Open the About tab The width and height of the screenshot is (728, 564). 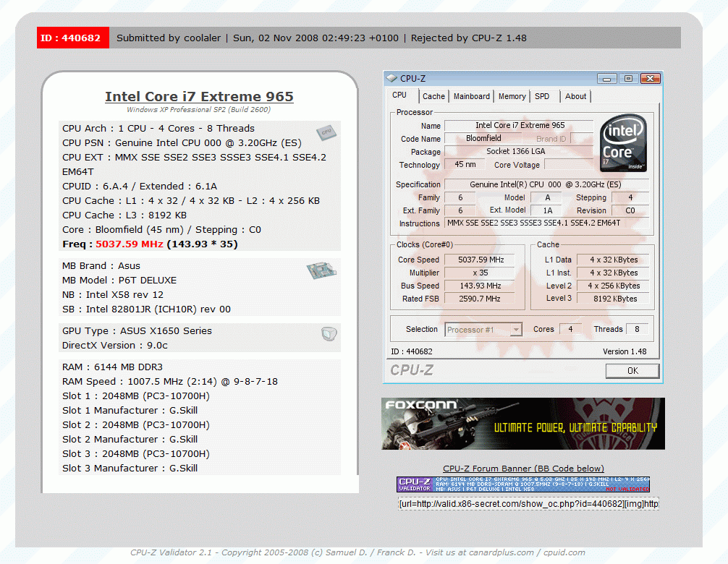click(x=575, y=96)
